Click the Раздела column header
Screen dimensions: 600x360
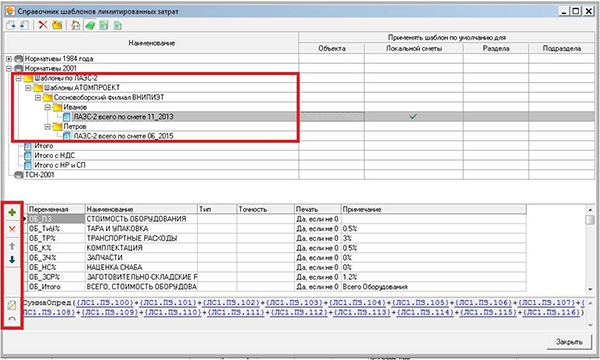496,49
